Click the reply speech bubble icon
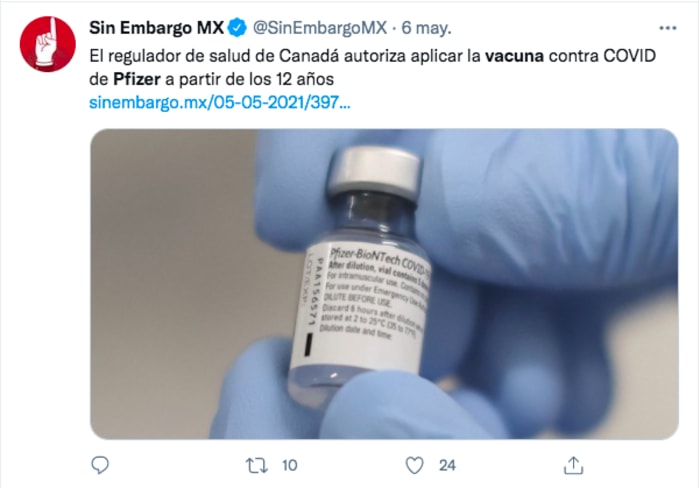 100,465
